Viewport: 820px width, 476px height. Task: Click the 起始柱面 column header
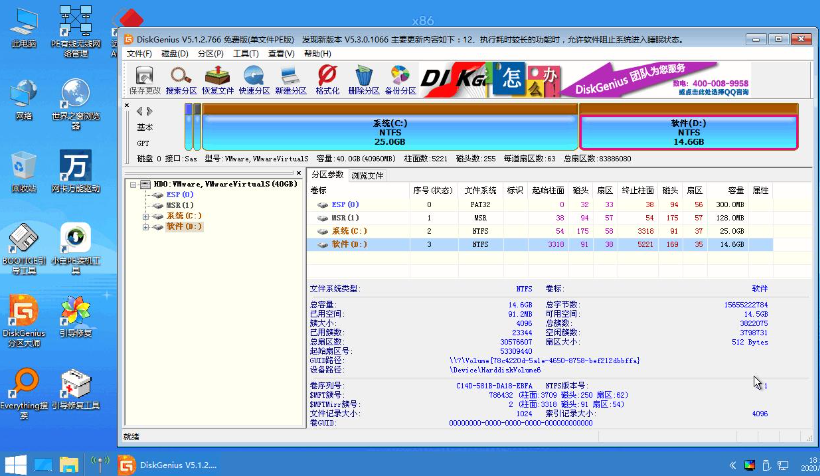pyautogui.click(x=548, y=190)
